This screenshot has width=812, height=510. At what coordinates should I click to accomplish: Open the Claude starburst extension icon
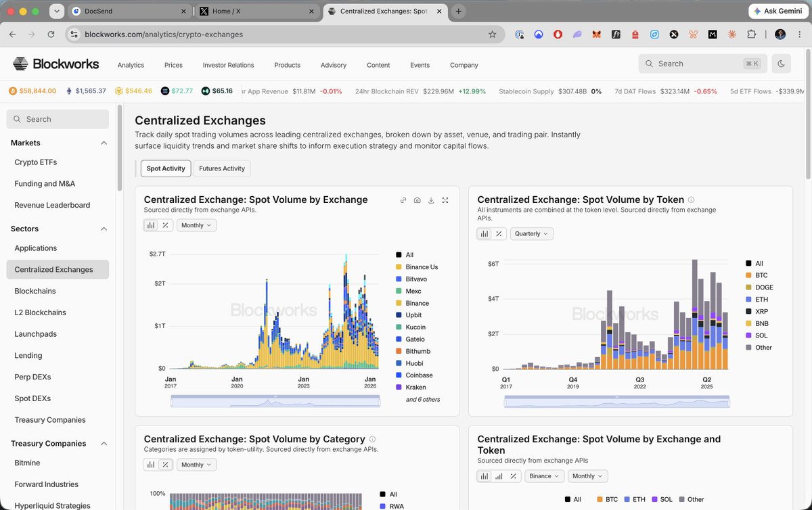732,34
